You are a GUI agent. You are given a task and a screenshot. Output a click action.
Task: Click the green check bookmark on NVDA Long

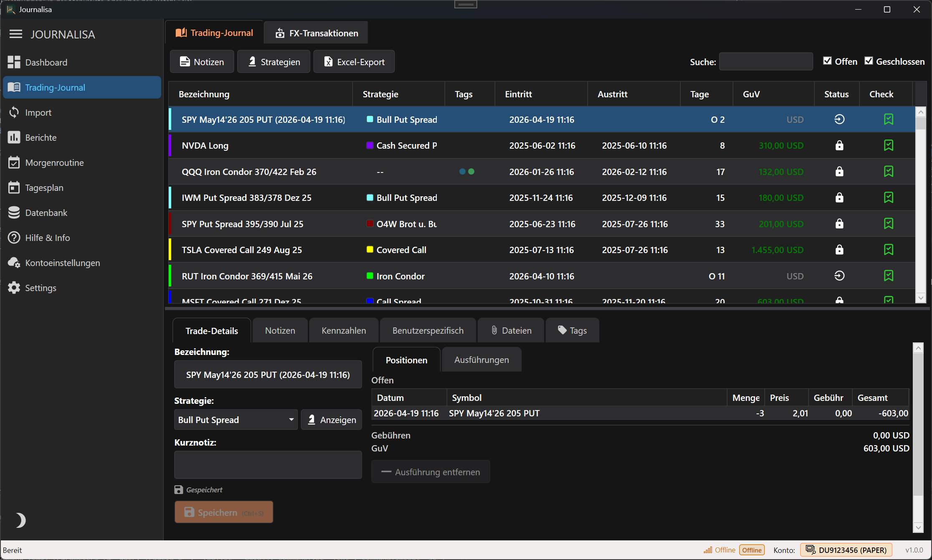tap(889, 145)
